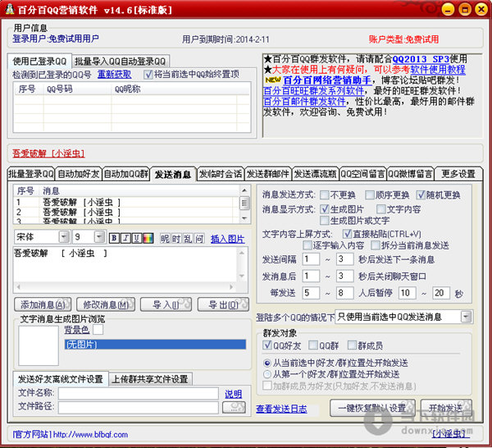The image size is (492, 448).
Task: Click 添加消息(A) button
Action: 43,304
